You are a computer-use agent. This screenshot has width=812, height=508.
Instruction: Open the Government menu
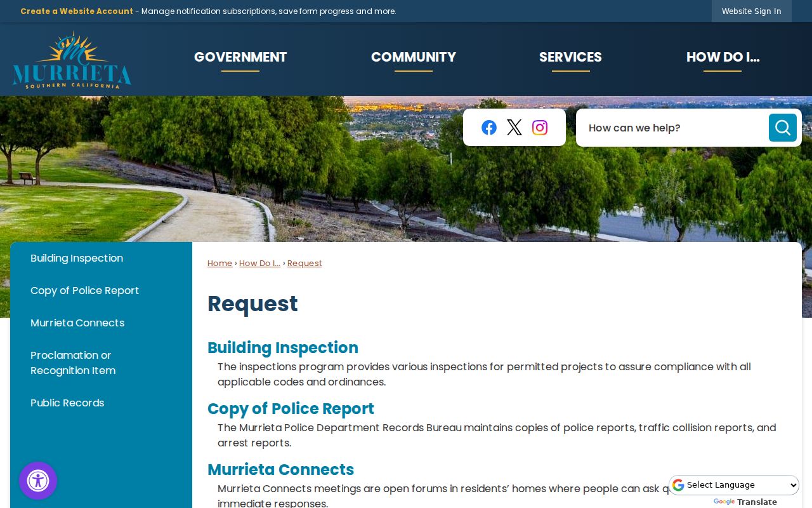pos(240,57)
